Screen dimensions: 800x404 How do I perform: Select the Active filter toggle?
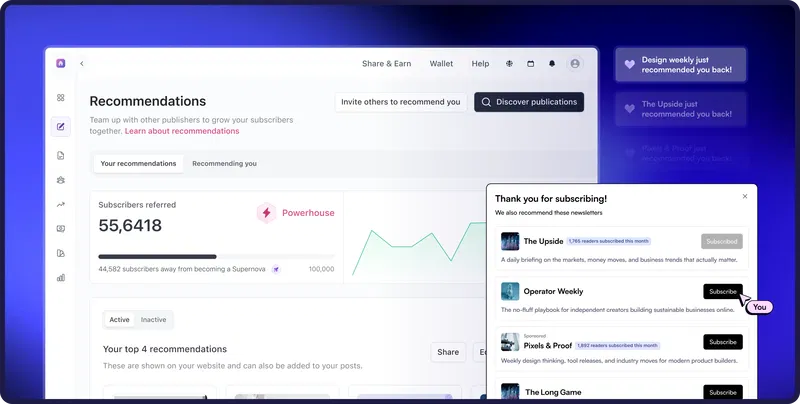coord(119,320)
